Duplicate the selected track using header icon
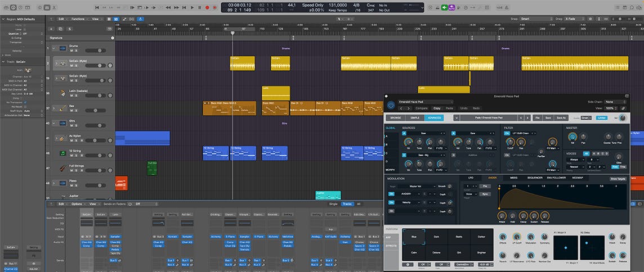Viewport: 644px width, 272px height. click(60, 29)
